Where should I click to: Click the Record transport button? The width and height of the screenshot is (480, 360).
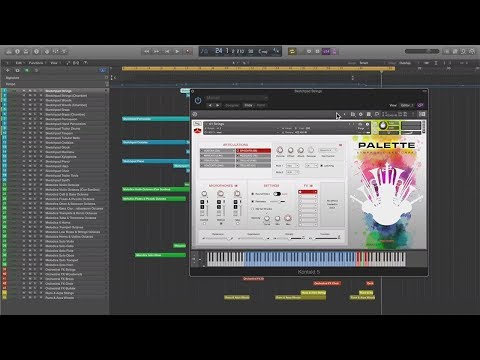click(x=188, y=51)
